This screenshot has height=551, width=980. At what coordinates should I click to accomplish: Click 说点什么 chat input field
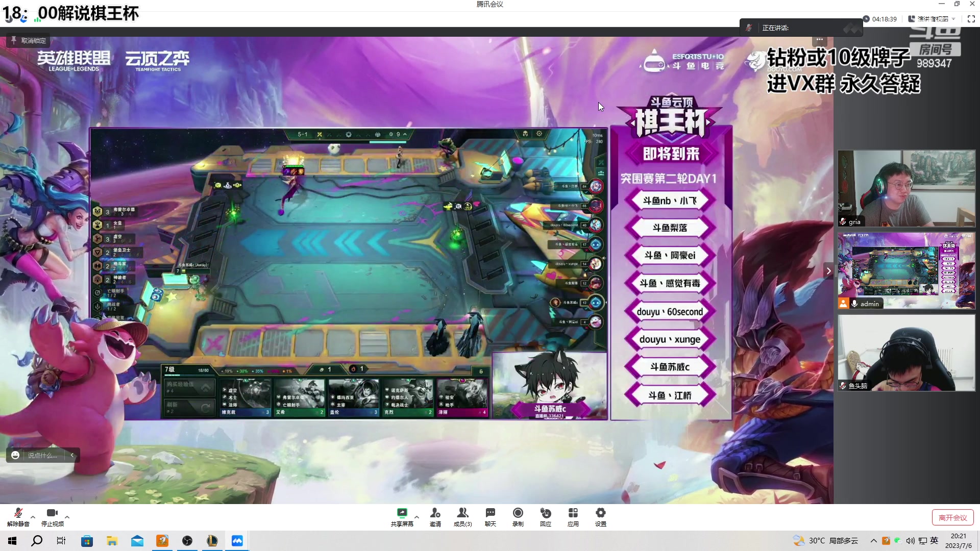43,455
